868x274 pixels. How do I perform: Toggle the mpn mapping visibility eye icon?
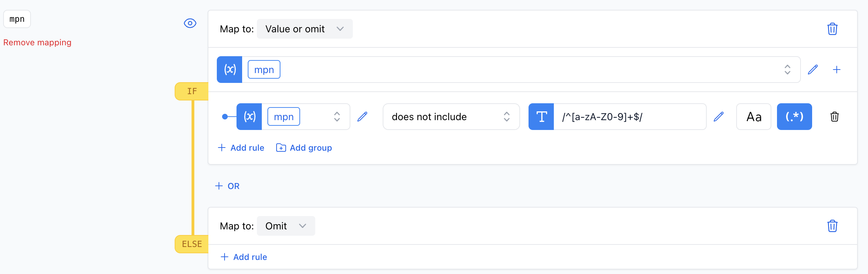(x=190, y=23)
